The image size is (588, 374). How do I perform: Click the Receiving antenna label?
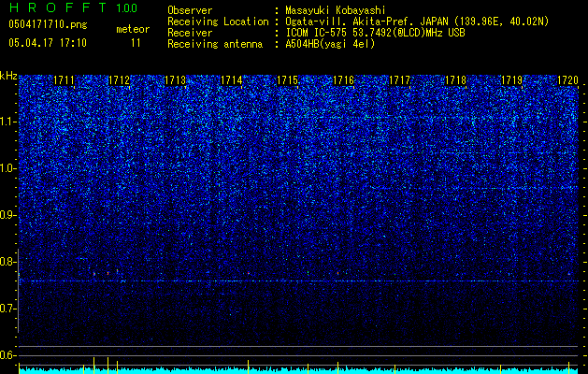215,44
